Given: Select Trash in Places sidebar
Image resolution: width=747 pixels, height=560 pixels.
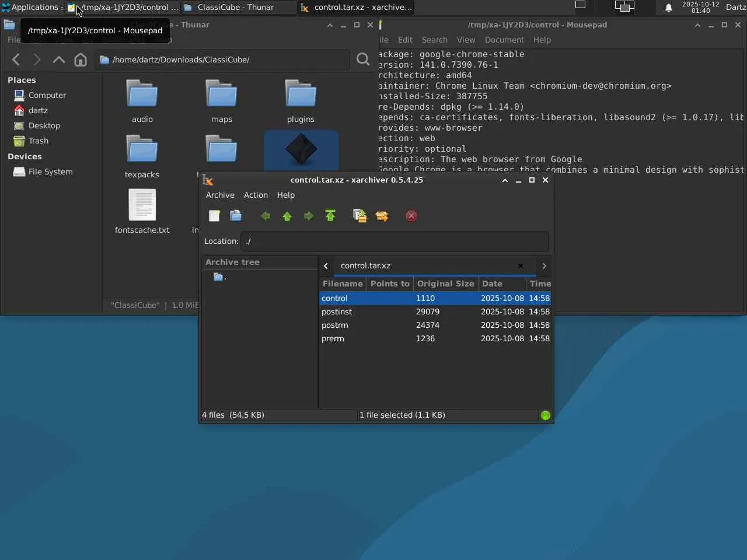Looking at the screenshot, I should point(38,141).
